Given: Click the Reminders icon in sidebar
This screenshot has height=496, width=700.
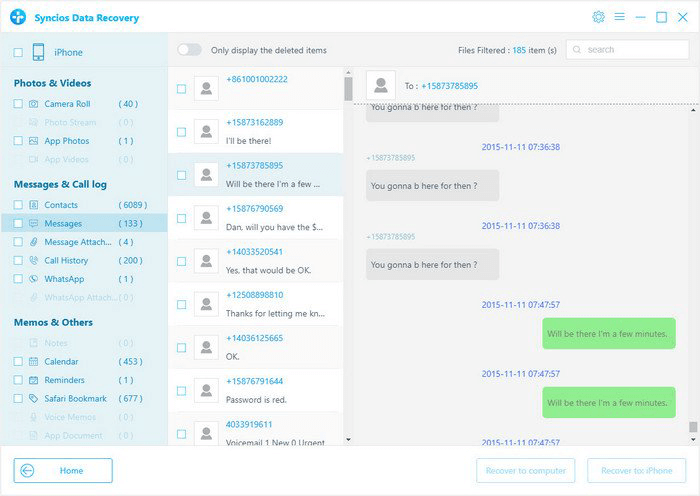Looking at the screenshot, I should (x=33, y=380).
